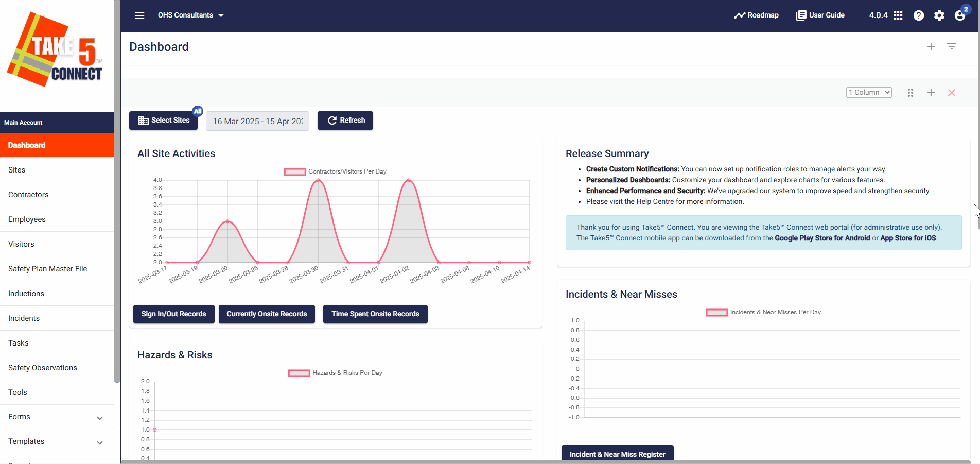Click App Store for iOS link
This screenshot has width=980, height=464.
pyautogui.click(x=908, y=238)
